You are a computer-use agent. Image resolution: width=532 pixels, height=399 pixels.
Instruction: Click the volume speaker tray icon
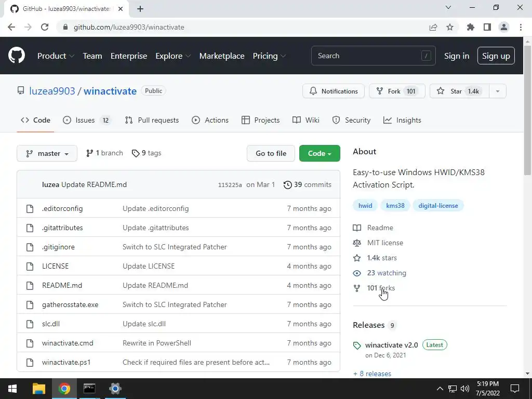pyautogui.click(x=465, y=389)
